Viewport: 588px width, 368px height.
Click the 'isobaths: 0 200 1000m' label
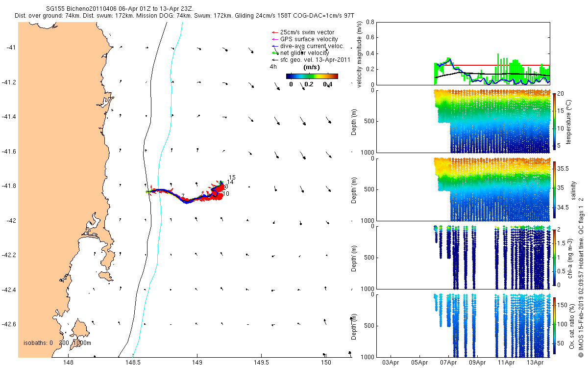pyautogui.click(x=57, y=342)
